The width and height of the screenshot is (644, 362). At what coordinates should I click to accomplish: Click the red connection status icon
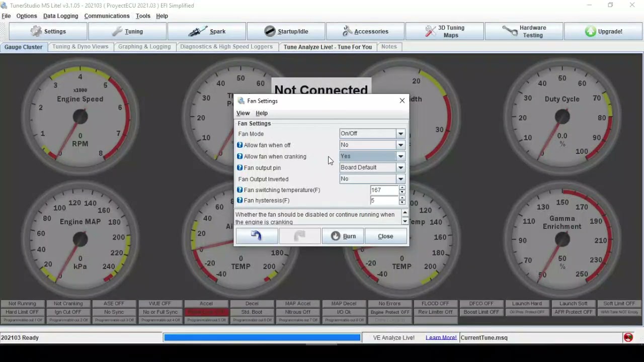(628, 337)
